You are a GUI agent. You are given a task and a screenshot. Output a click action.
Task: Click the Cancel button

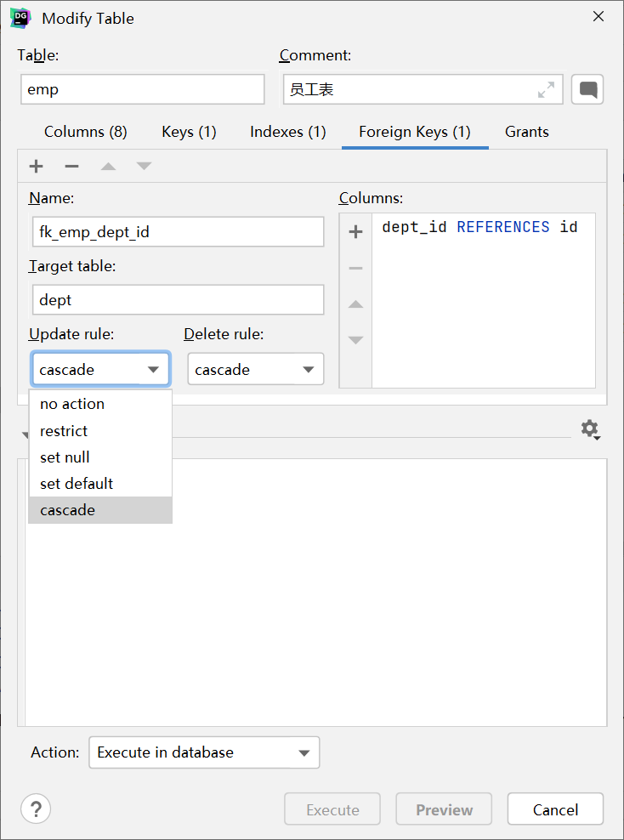(x=555, y=809)
